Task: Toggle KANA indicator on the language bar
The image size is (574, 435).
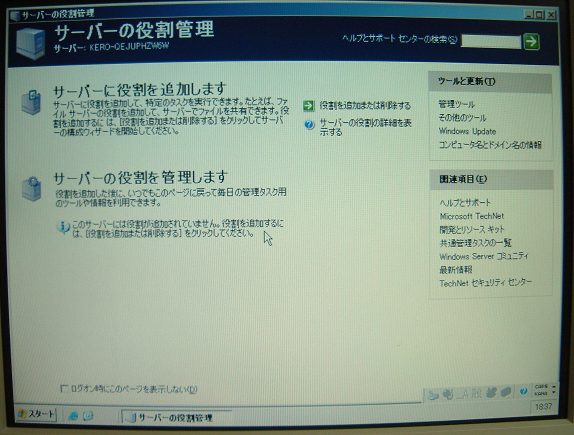Action: [x=541, y=394]
